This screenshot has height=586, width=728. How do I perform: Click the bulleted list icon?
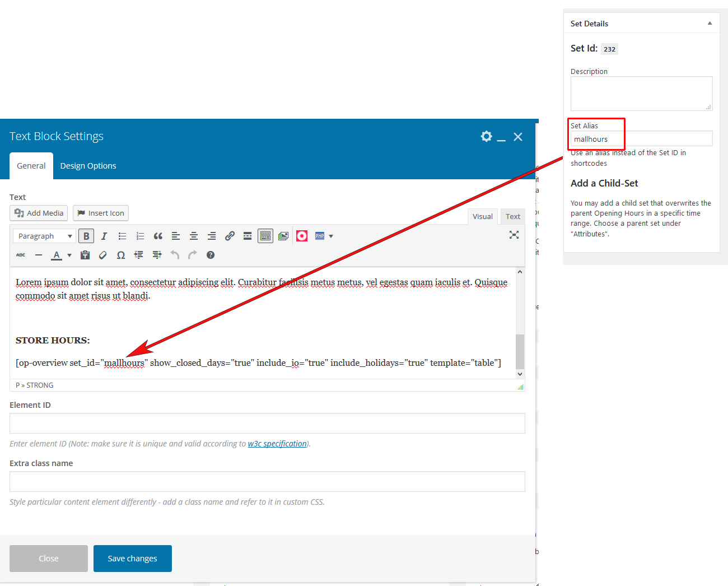click(122, 236)
